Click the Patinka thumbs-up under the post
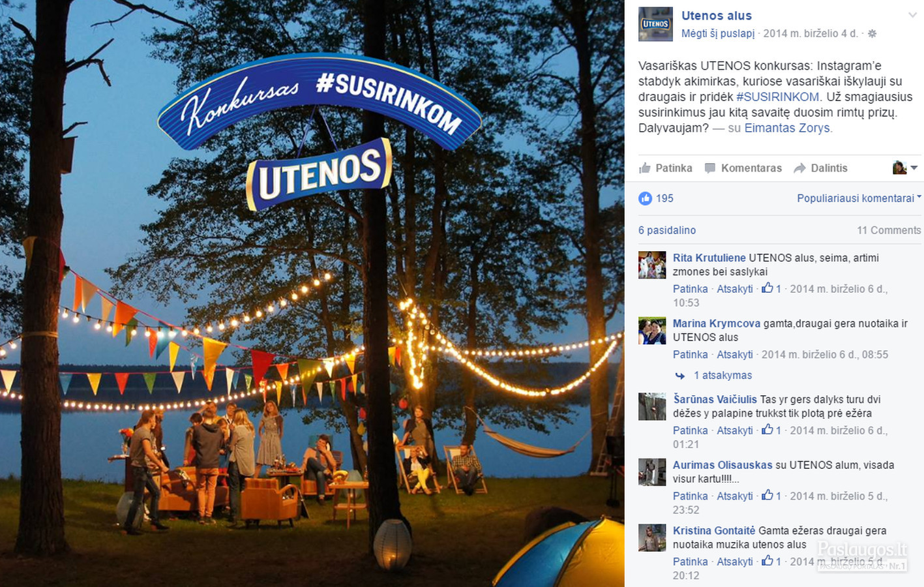 (x=645, y=168)
